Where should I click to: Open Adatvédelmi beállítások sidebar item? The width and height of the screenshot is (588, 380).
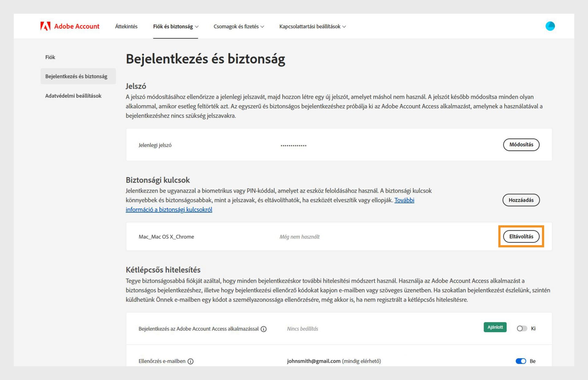point(73,96)
